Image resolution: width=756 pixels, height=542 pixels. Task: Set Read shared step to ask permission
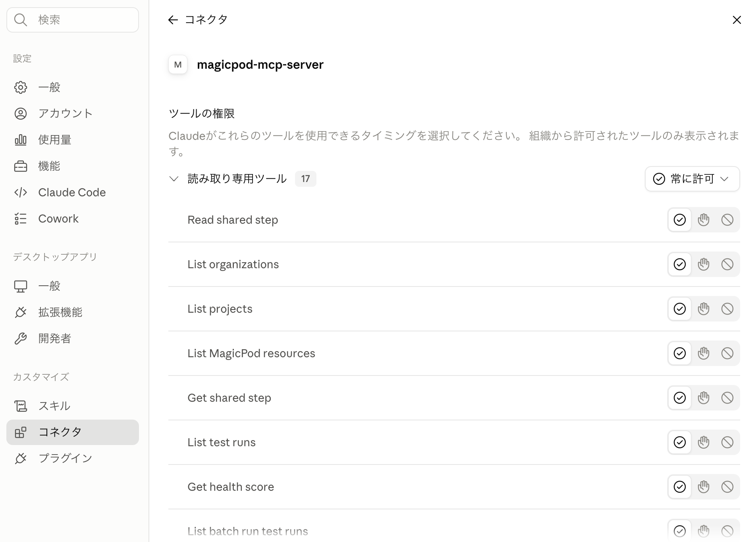[704, 220]
